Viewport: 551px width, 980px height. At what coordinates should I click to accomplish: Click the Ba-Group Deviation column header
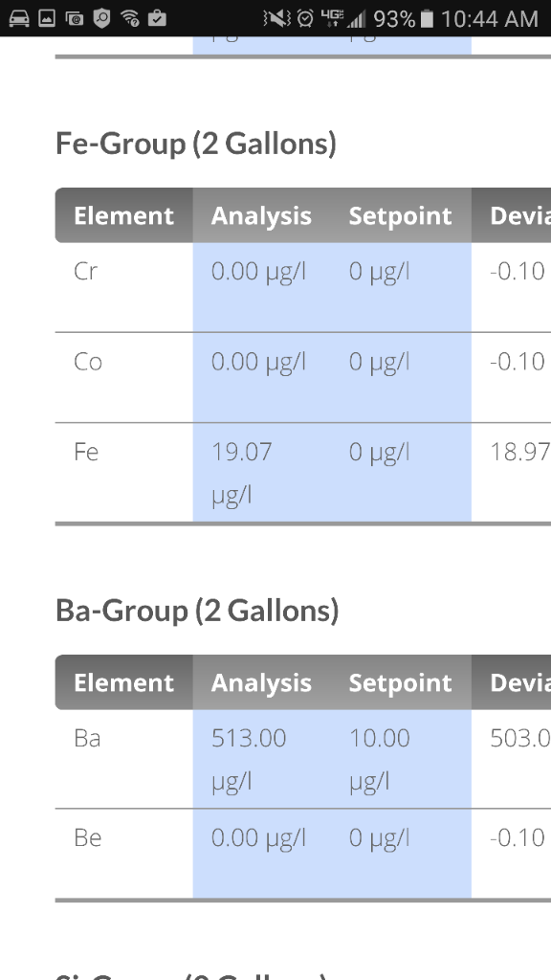click(x=511, y=682)
